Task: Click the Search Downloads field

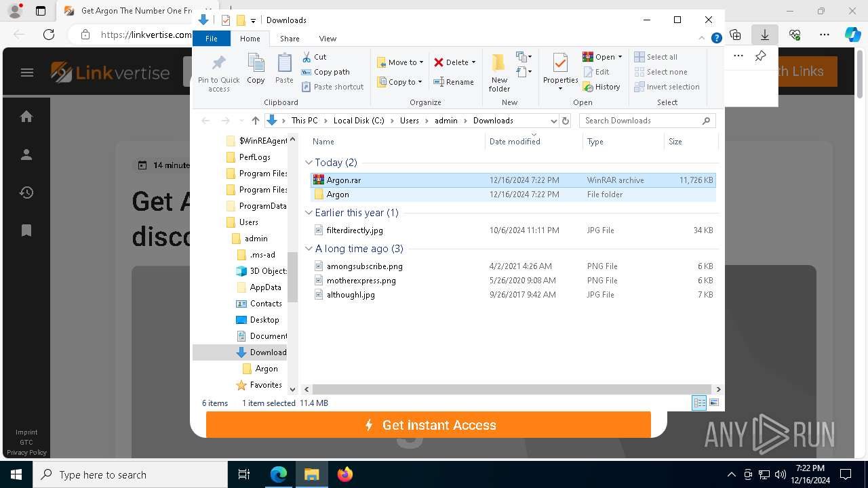Action: pos(648,121)
